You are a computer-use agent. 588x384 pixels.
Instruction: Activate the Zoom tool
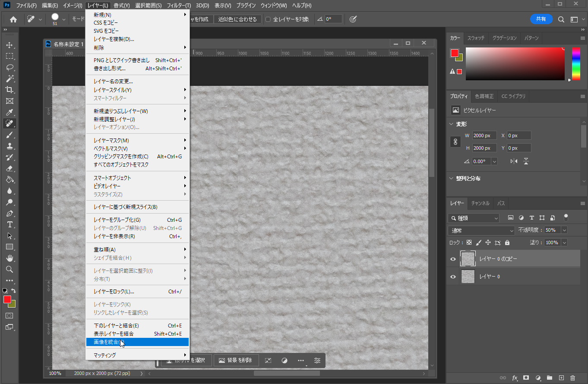(x=9, y=269)
